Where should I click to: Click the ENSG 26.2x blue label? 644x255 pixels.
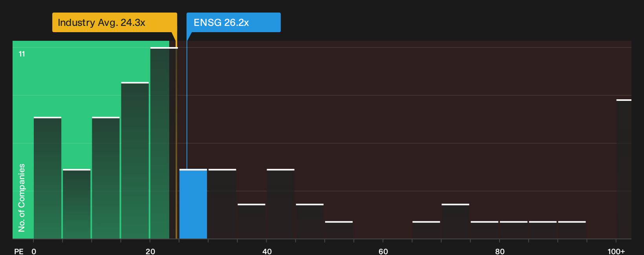click(x=234, y=22)
